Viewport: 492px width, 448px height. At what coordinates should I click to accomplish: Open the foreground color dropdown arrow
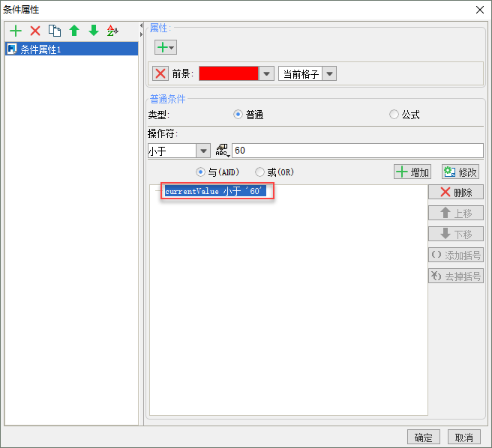tap(266, 73)
